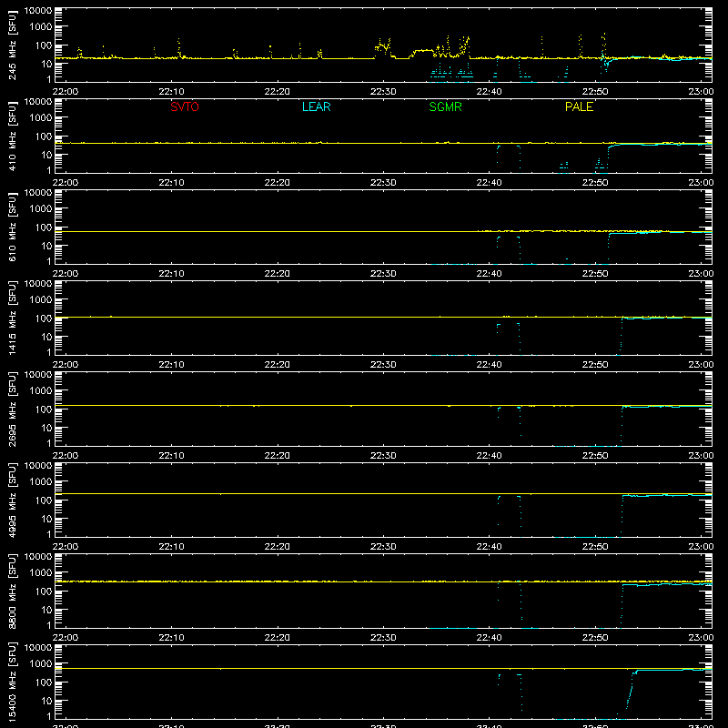Click 22:30 tick label of 245 MHz plot
The image size is (728, 728).
[x=383, y=92]
